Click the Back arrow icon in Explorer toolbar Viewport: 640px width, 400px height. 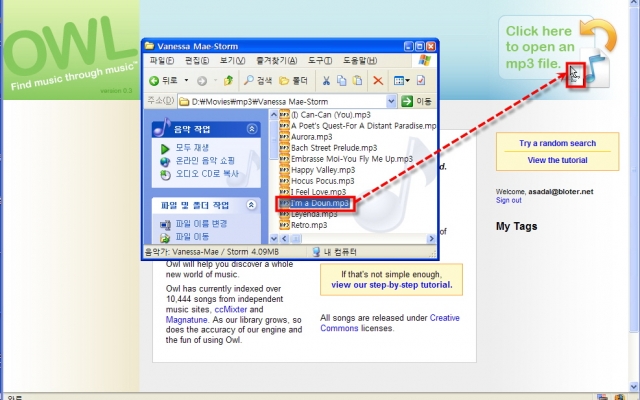tap(155, 80)
